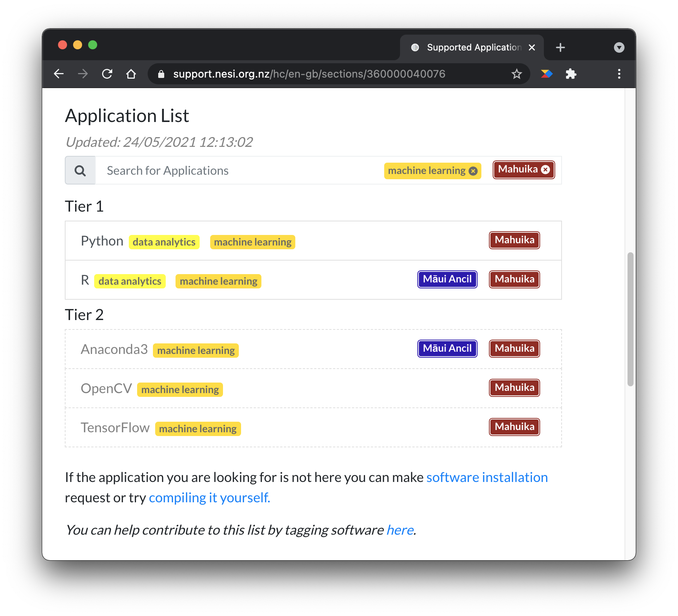Open the Extensions puzzle icon
The image size is (678, 616).
pyautogui.click(x=571, y=74)
